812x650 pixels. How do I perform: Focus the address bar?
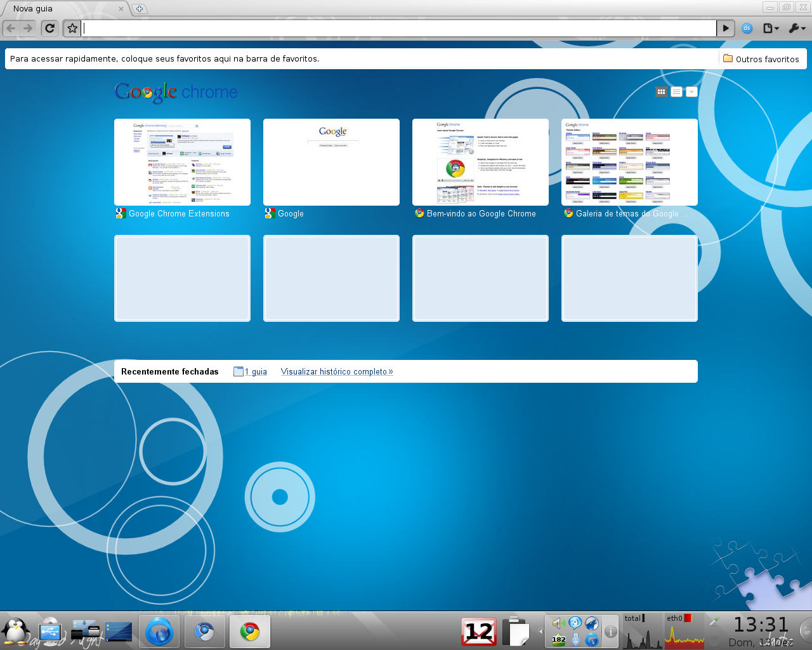[400, 28]
